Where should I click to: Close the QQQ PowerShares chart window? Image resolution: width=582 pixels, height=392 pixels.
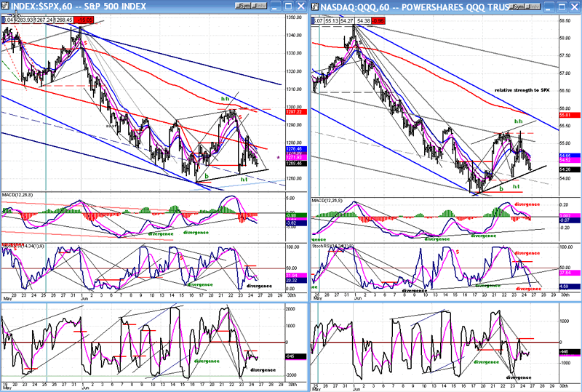point(575,6)
